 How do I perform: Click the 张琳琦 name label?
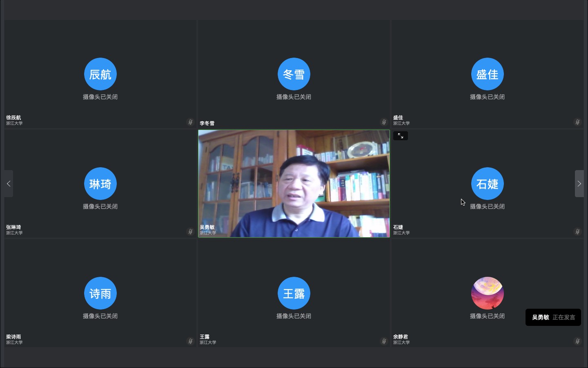pyautogui.click(x=13, y=227)
